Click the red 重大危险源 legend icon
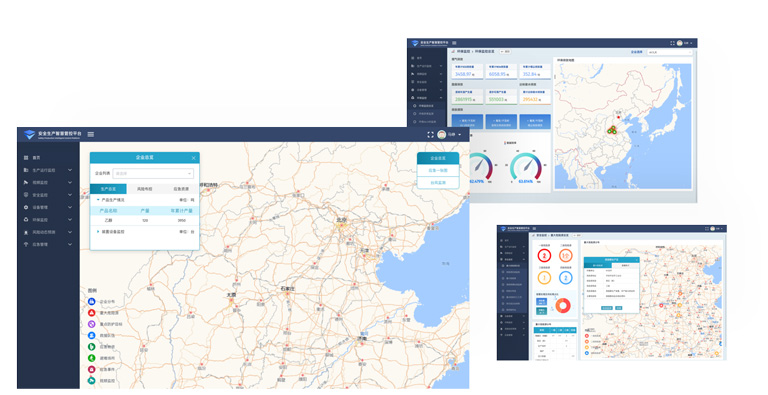 pos(92,313)
